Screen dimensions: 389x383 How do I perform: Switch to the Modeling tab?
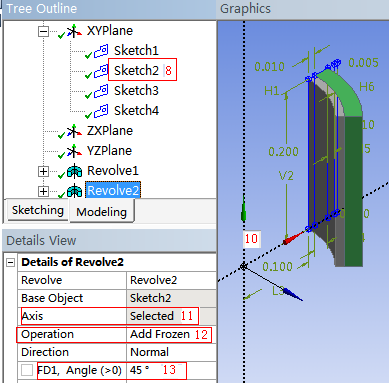pyautogui.click(x=102, y=212)
